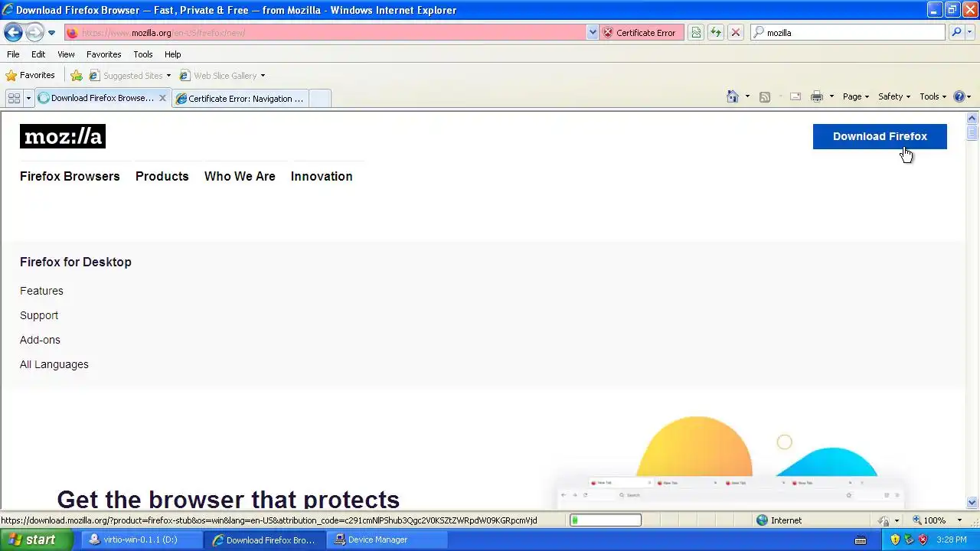Click the yellow security shield tray icon
This screenshot has height=551, width=980.
click(x=895, y=540)
